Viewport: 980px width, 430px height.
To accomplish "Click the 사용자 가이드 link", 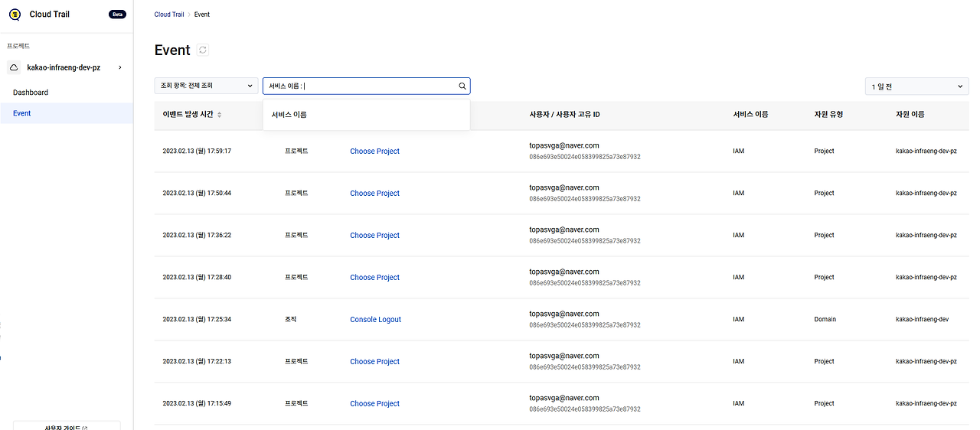I will (x=66, y=427).
